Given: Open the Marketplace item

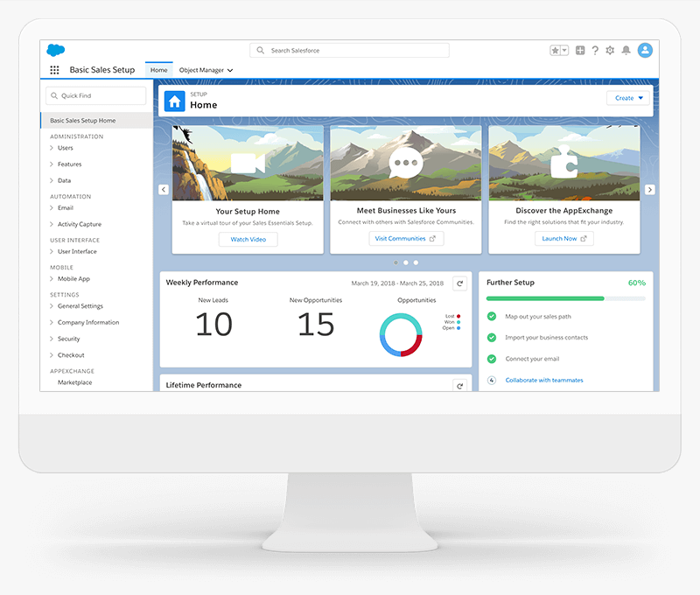Looking at the screenshot, I should click(74, 382).
